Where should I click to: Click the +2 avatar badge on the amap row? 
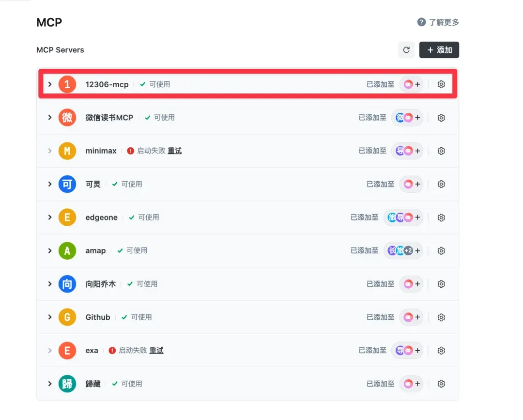coord(407,250)
